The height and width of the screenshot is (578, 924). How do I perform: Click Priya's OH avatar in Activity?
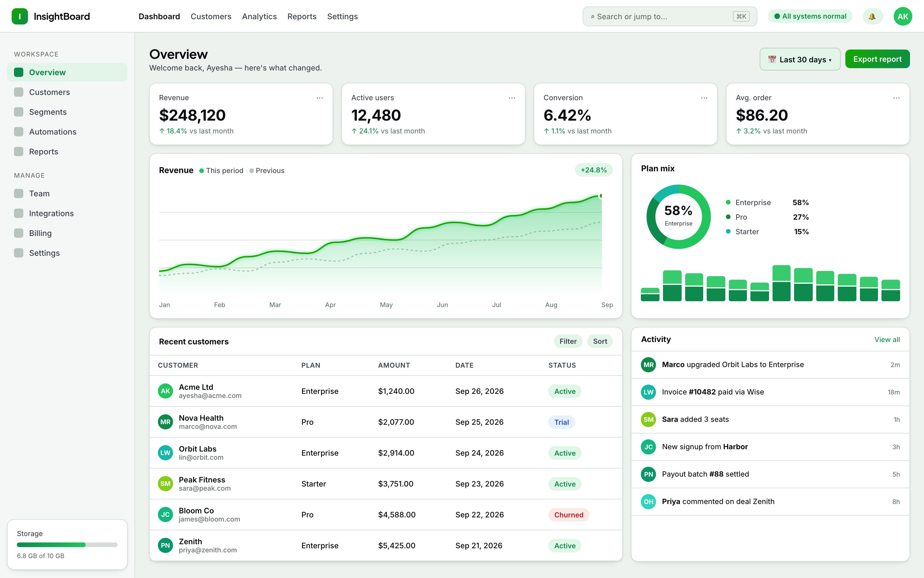coord(648,502)
